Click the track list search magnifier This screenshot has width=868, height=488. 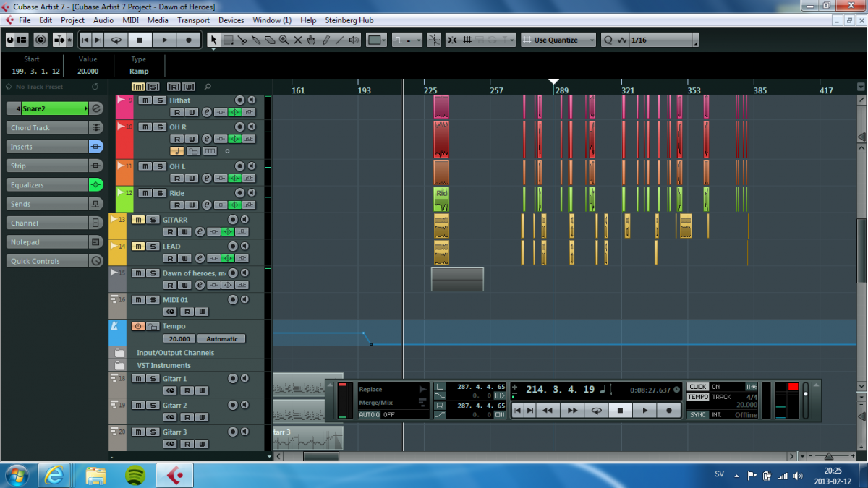pyautogui.click(x=208, y=87)
